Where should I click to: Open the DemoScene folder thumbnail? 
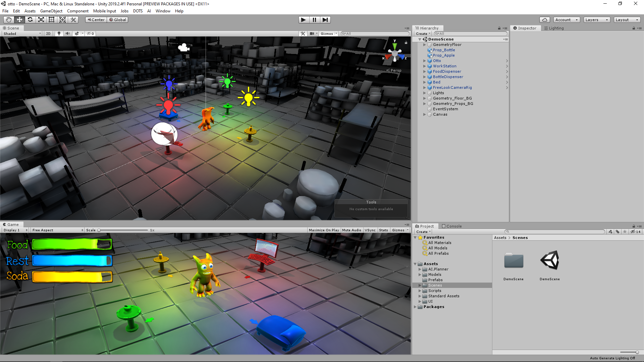(x=514, y=261)
